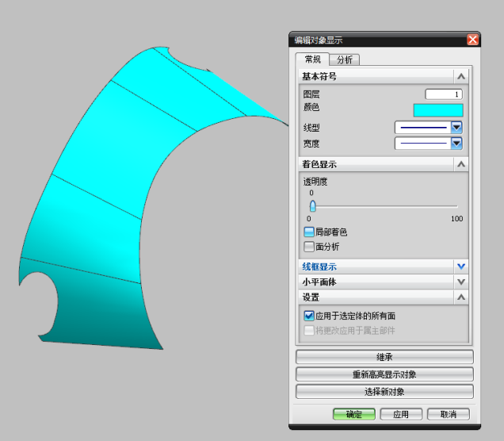
Task: Click the 图层 layer number field
Action: point(444,94)
